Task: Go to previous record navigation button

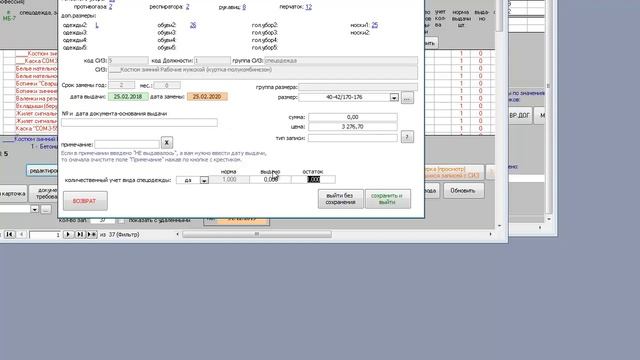Action: 22,234
